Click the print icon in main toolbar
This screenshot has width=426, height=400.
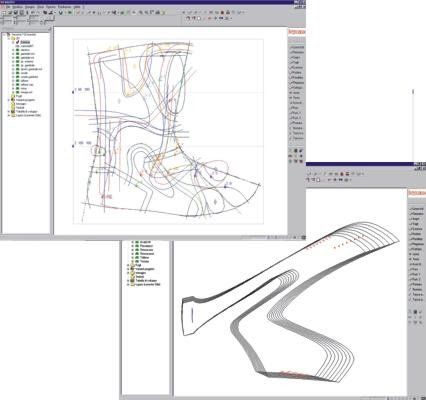point(228,13)
